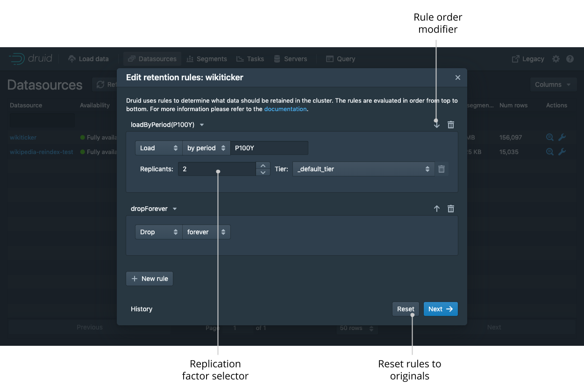Collapse the loadByPeriod(P100Y) rule header
Viewport: 584px width, 392px height.
(167, 125)
